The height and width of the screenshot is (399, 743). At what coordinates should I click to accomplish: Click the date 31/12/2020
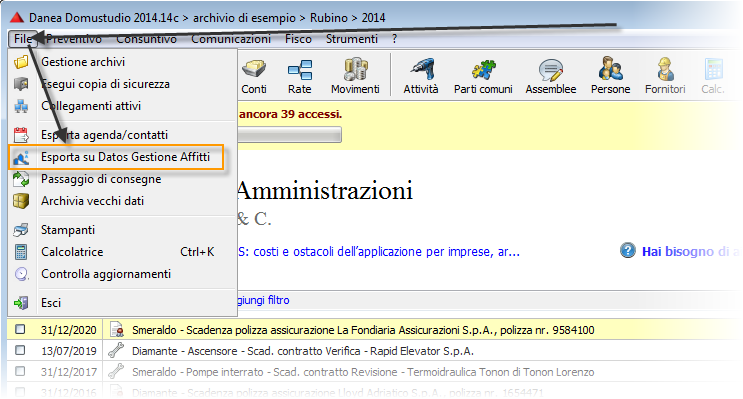pyautogui.click(x=69, y=330)
